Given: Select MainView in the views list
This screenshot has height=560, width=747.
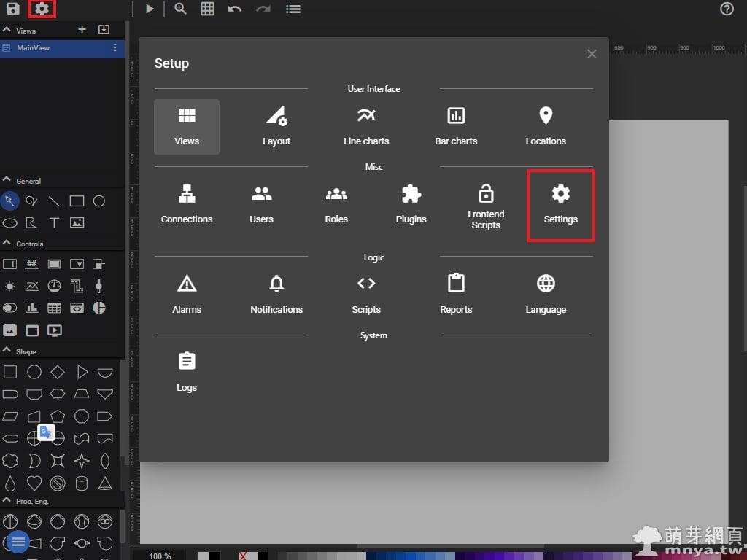Looking at the screenshot, I should [34, 48].
